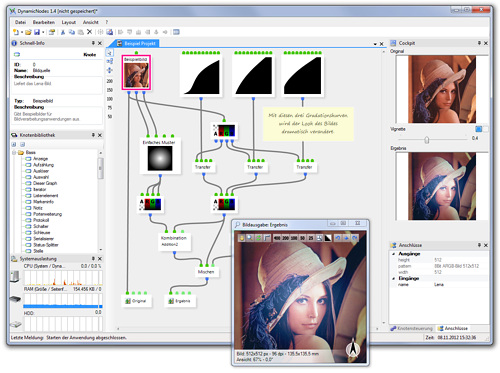Click the Original image in Cockpit
Screen dimensions: 500x373
click(442, 89)
